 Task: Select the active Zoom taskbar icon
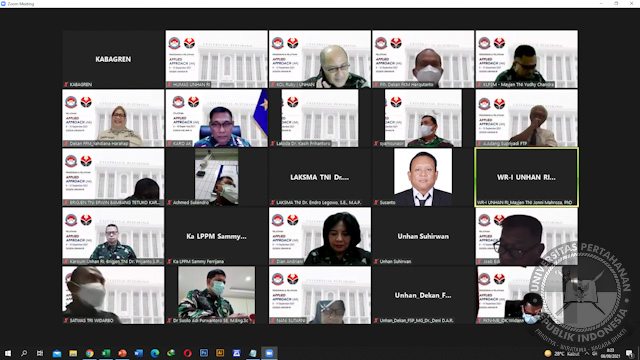269,353
